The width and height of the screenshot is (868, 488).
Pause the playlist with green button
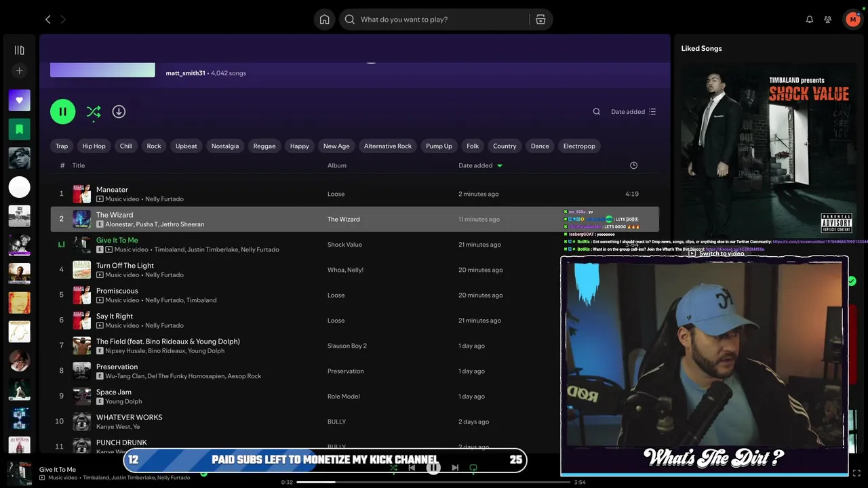(x=62, y=112)
